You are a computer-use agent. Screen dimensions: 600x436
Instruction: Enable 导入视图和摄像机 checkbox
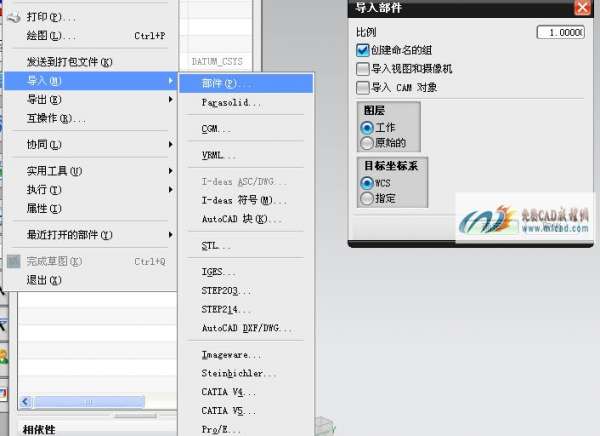pyautogui.click(x=362, y=69)
